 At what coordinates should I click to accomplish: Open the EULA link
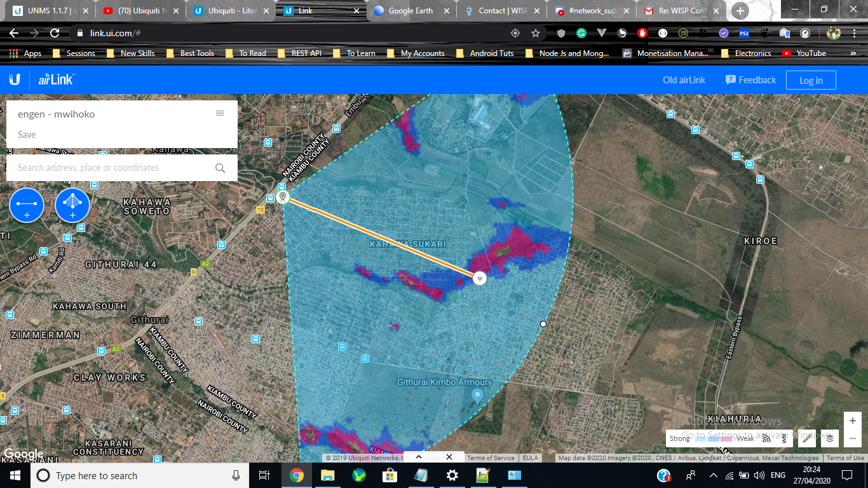pos(530,458)
